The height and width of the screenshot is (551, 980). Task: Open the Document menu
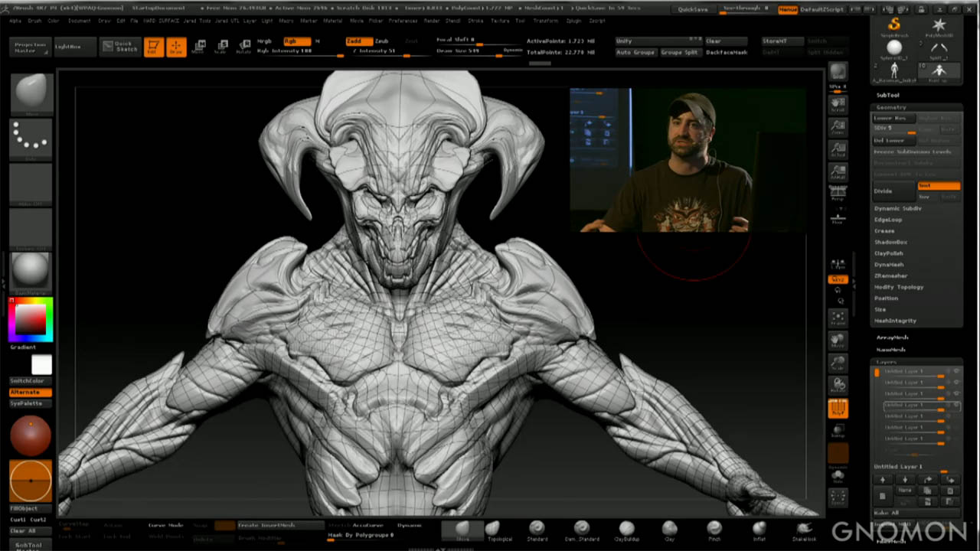point(79,21)
